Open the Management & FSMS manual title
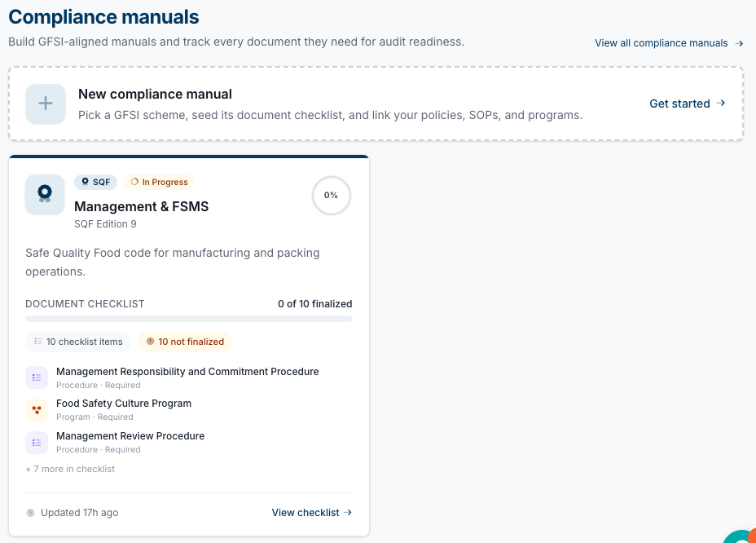 [x=141, y=206]
